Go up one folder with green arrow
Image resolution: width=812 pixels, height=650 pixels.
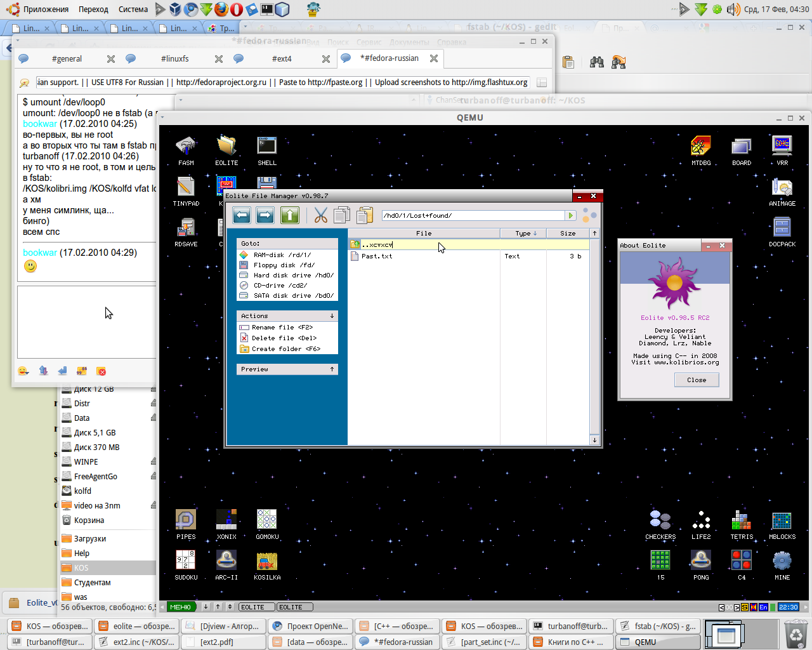[289, 216]
